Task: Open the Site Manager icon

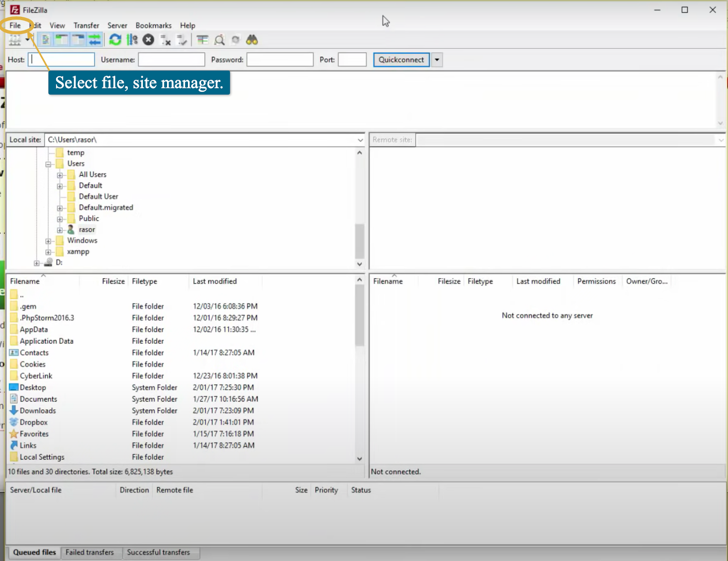Action: 15,41
